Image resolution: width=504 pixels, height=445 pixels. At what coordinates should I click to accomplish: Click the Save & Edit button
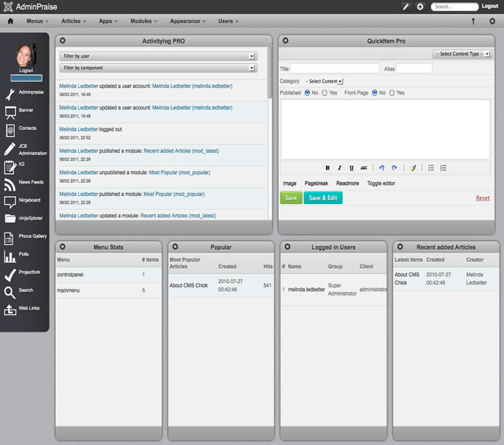[323, 198]
